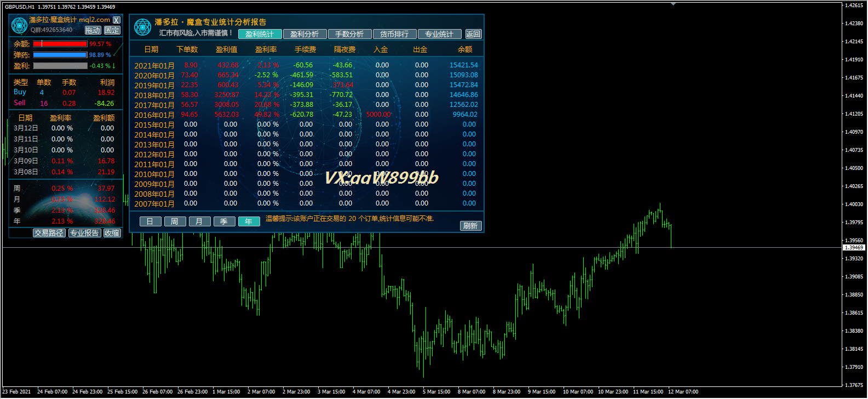Click the 3月08日 daily row
Image resolution: width=868 pixels, height=399 pixels.
point(65,172)
